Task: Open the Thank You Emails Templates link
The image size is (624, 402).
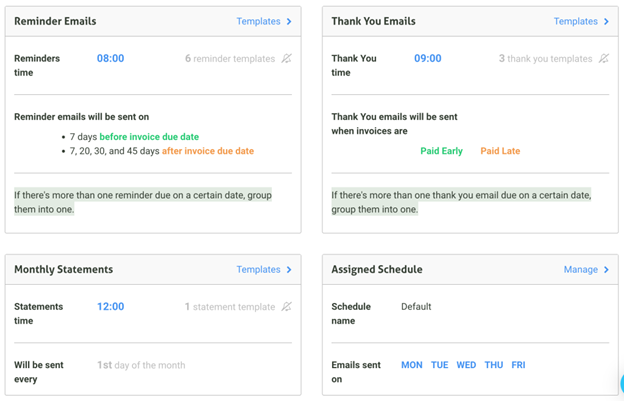Action: click(576, 21)
